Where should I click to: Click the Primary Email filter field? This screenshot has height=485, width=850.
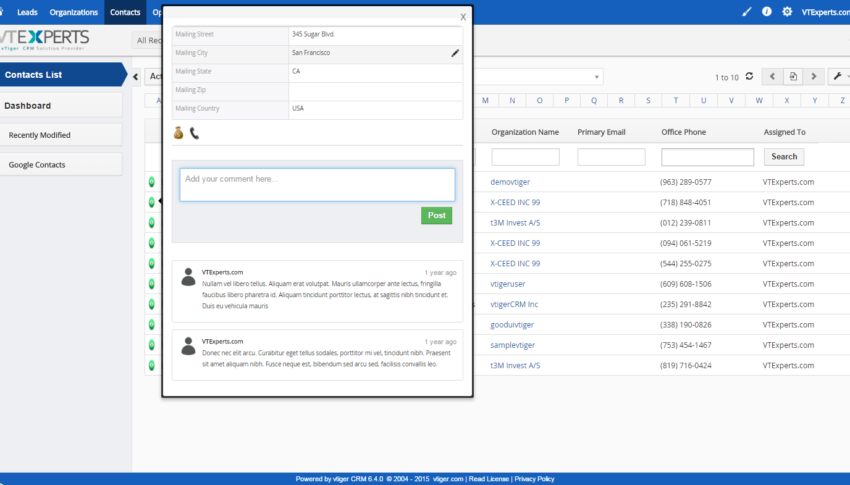point(611,157)
